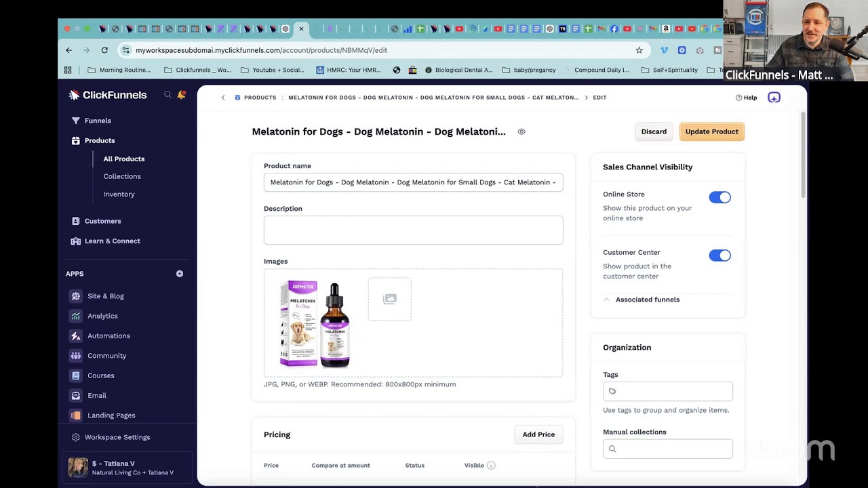This screenshot has width=868, height=488.
Task: Open Products section in sidebar
Action: [x=100, y=140]
